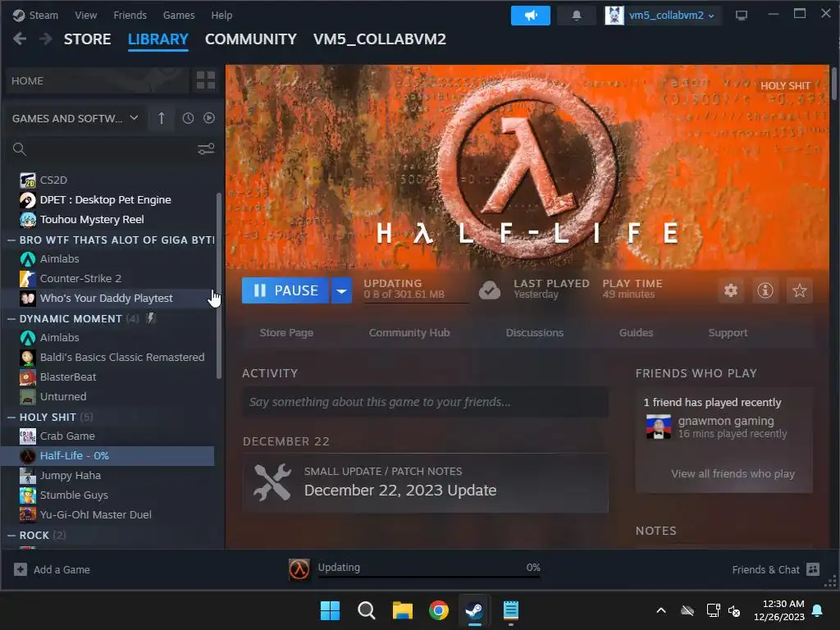Open File Explorer from the taskbar

click(x=402, y=610)
